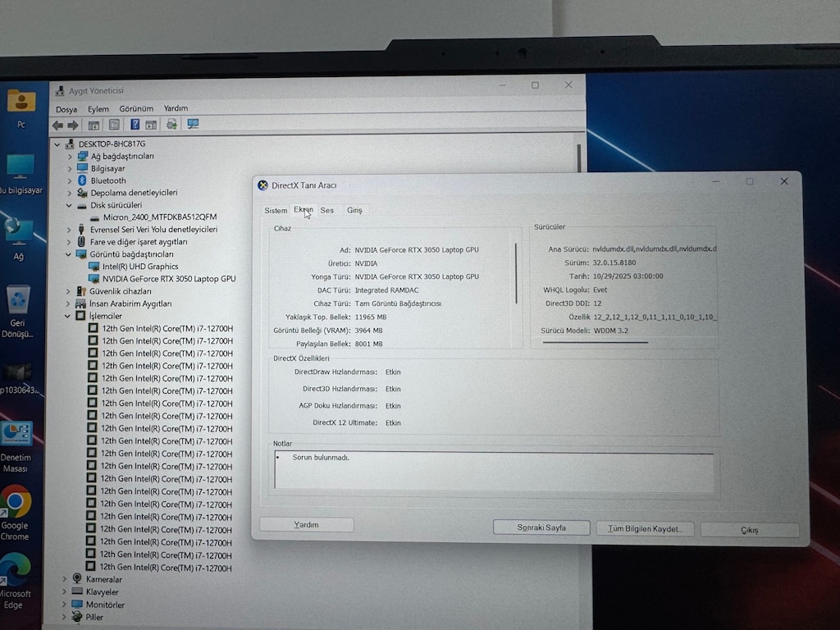Collapse the Disk sürücüleri node

pos(69,205)
